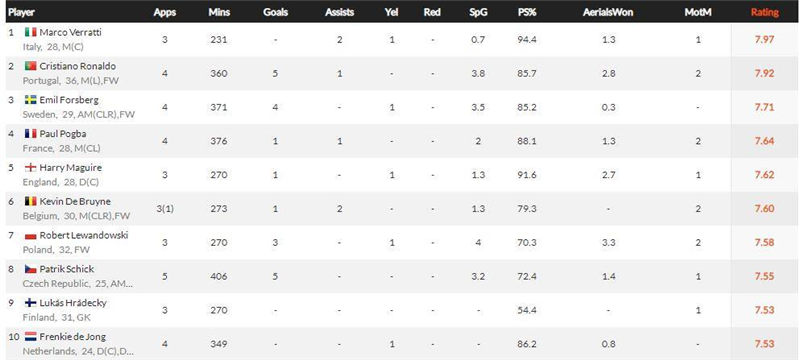
Task: Click England flag icon beside Harry Maguire
Action: tap(31, 167)
